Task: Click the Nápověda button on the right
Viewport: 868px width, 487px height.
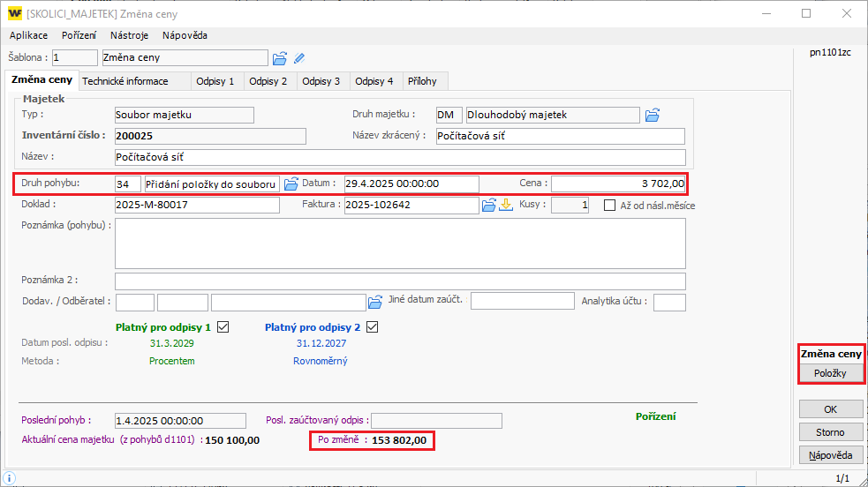Action: tap(830, 455)
